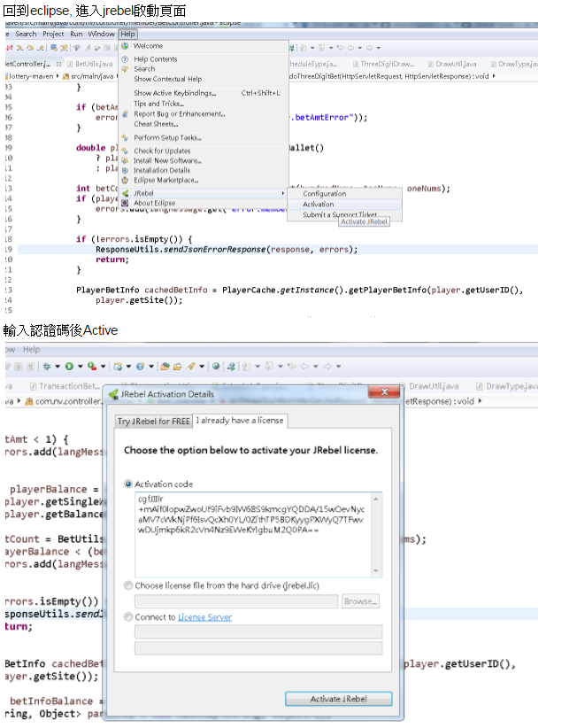Click the JRebel rocket icon in dialog title

click(x=113, y=395)
